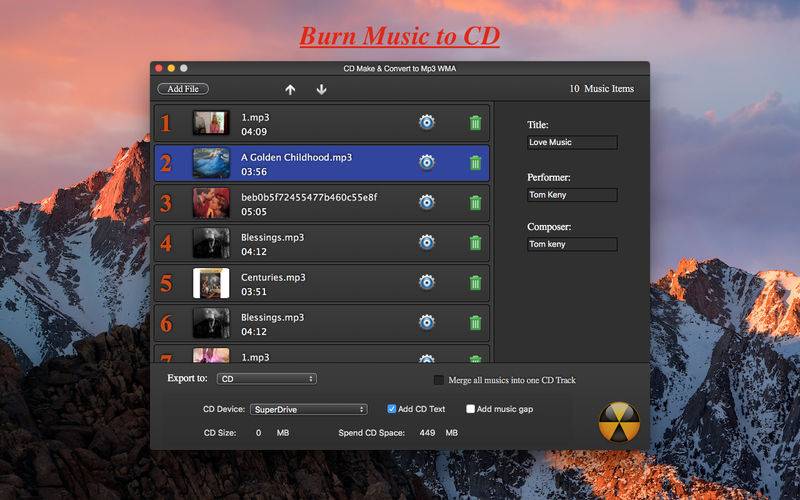Click thumbnail of track 4 Blessings.mp3
The image size is (800, 500).
tap(211, 243)
